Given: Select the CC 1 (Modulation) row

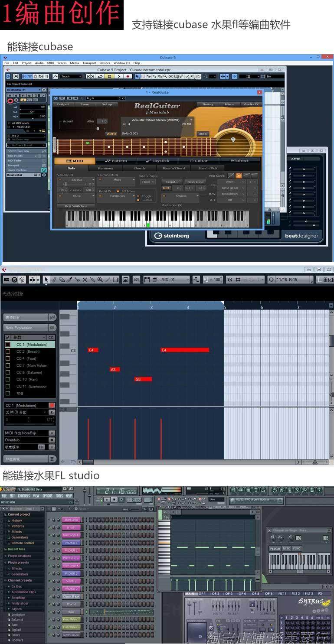Looking at the screenshot, I should [30, 345].
